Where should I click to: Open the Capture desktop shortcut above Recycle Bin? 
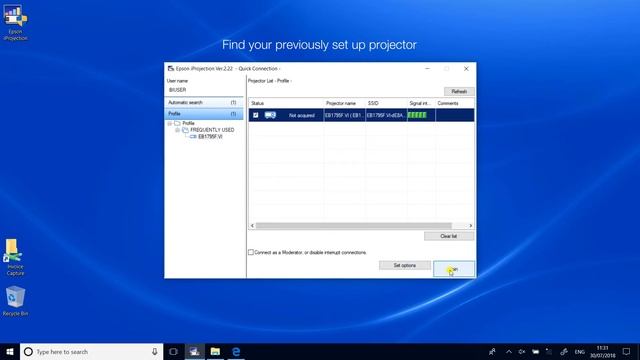15,257
